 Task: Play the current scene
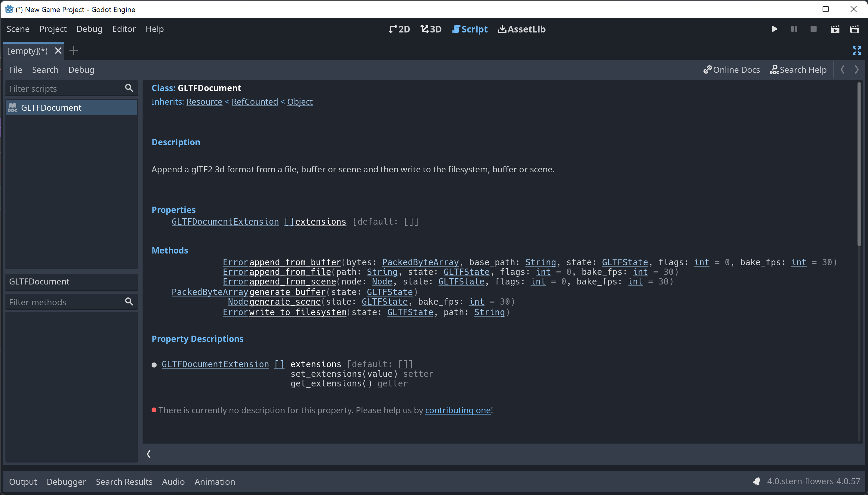pyautogui.click(x=835, y=29)
